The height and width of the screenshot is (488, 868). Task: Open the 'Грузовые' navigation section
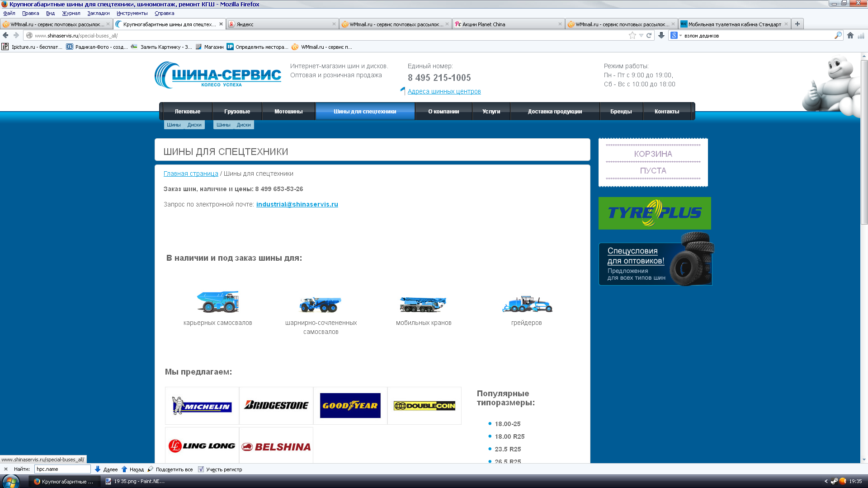click(237, 112)
